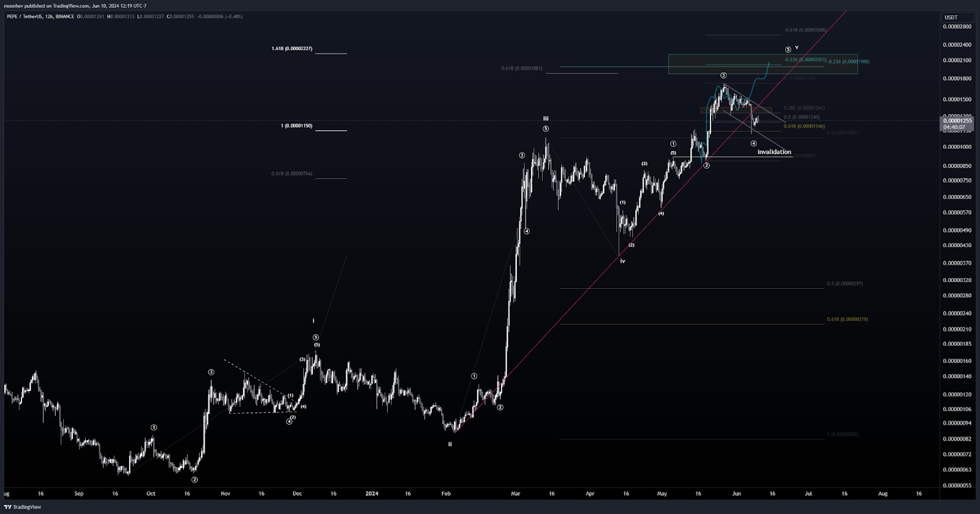Click 0.00002100 on the price axis
Viewport: 980px width, 514px height.
tap(957, 61)
